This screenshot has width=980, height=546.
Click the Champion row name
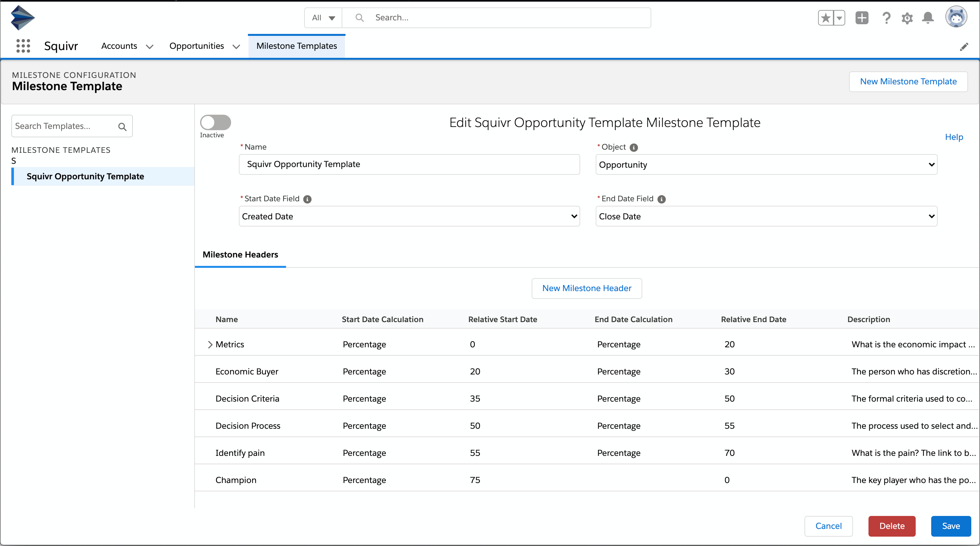click(236, 480)
